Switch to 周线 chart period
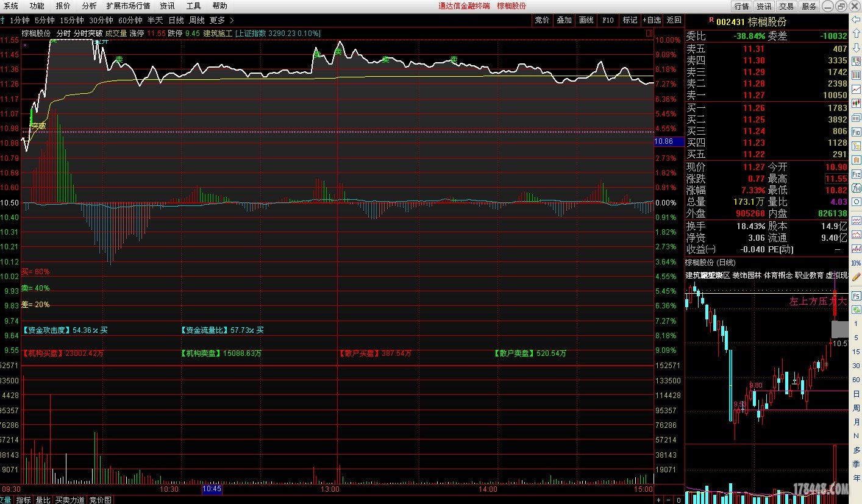The image size is (862, 504). pos(197,20)
